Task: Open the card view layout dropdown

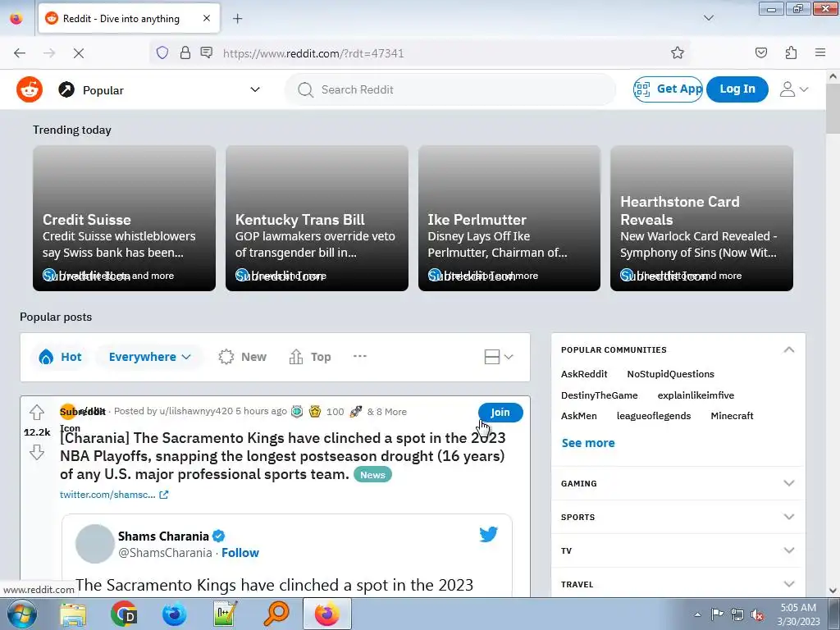Action: pos(498,357)
